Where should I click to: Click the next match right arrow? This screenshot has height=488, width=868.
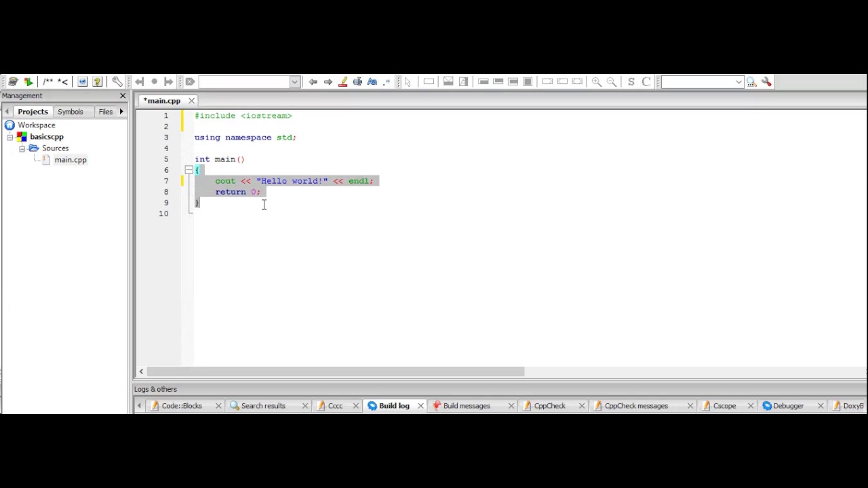(328, 81)
